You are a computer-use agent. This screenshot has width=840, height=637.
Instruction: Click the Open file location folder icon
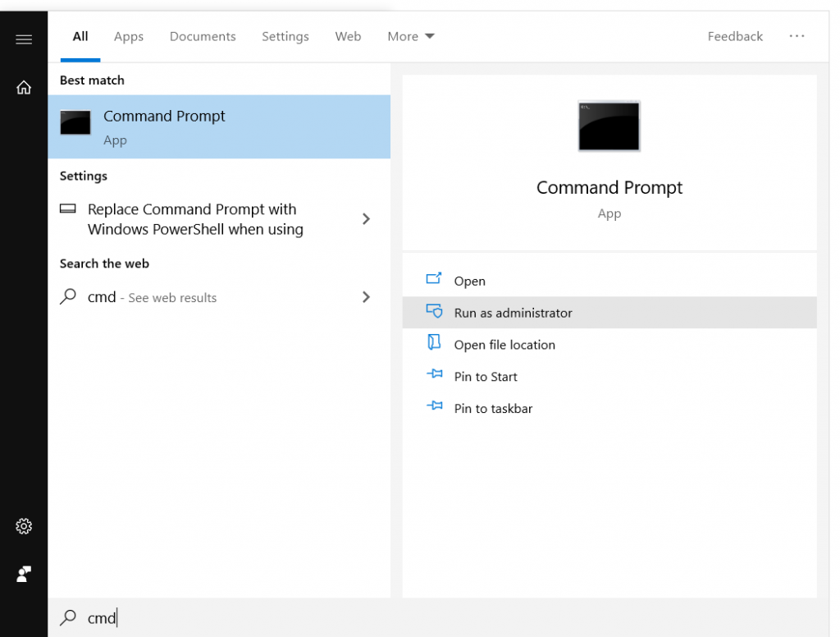tap(434, 342)
